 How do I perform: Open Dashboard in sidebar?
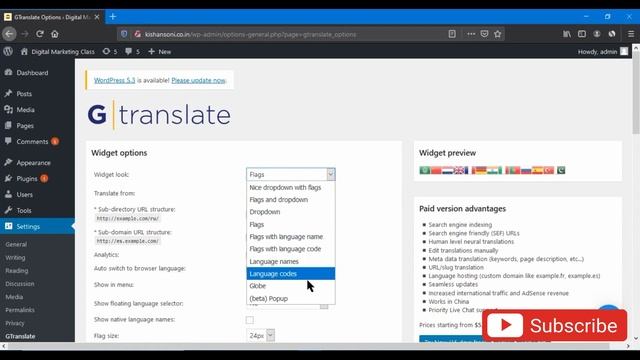32,73
